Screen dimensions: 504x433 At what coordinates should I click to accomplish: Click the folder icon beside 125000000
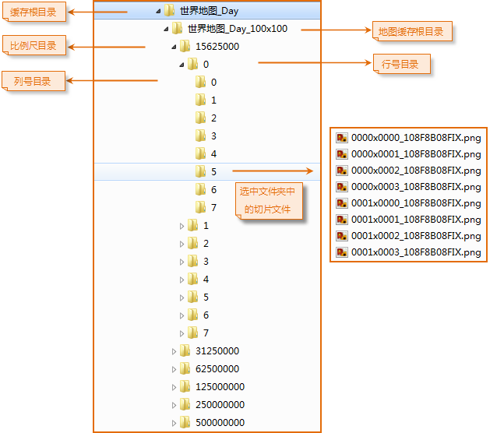pos(185,387)
